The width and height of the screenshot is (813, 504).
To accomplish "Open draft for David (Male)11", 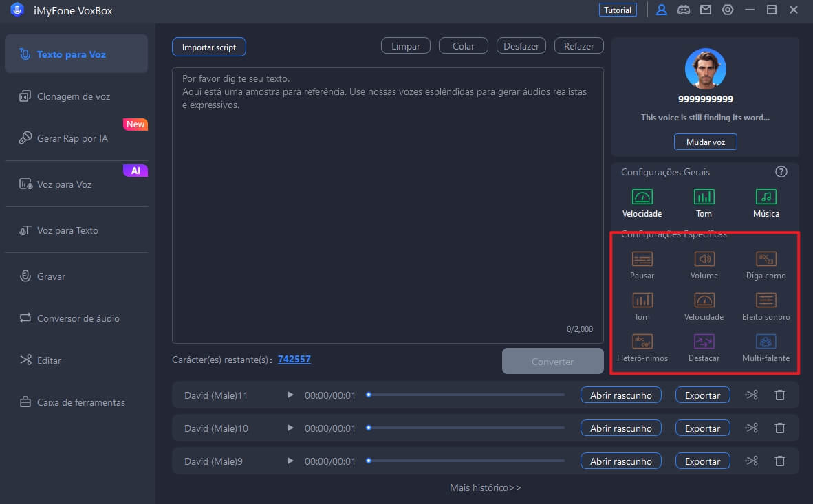I will tap(620, 395).
